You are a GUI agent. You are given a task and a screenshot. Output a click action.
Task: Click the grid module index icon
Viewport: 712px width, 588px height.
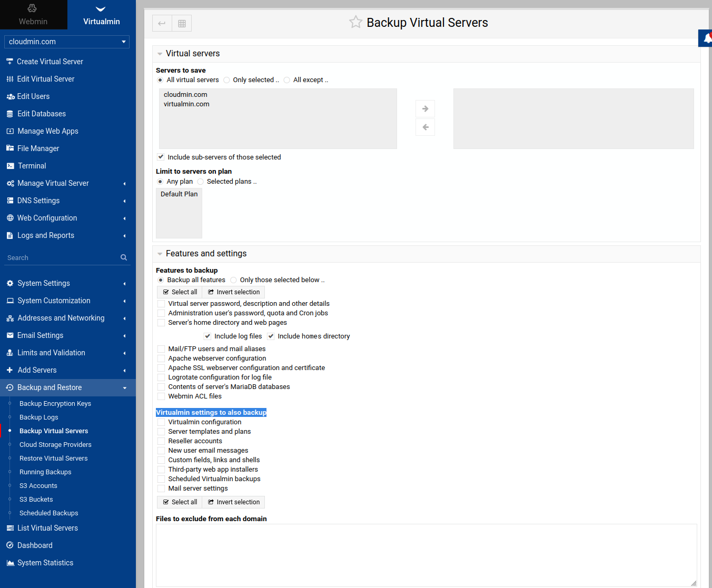182,23
